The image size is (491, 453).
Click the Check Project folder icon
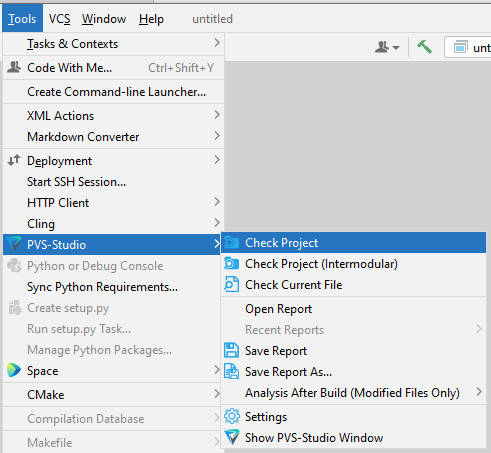point(231,243)
